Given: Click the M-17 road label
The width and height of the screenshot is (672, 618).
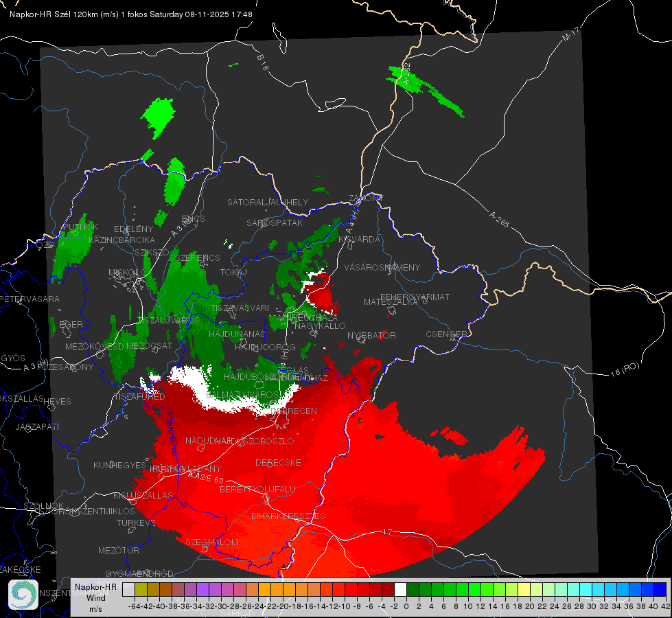Looking at the screenshot, I should click(570, 34).
